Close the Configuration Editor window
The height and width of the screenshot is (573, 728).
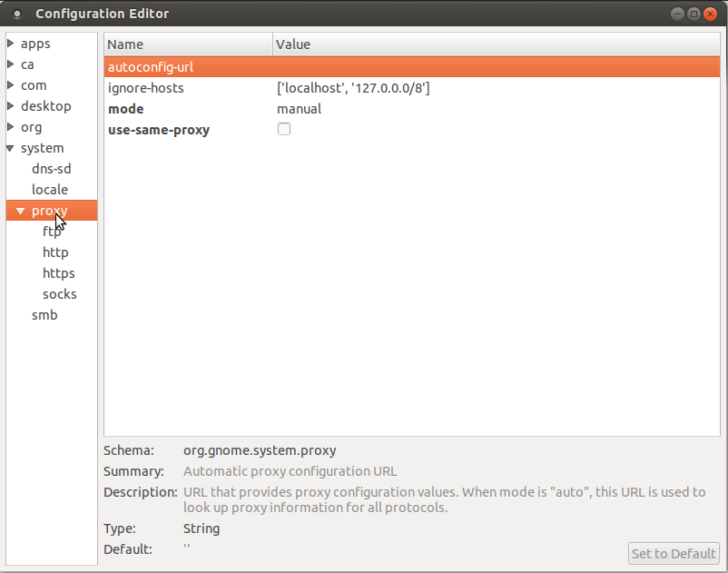click(710, 14)
